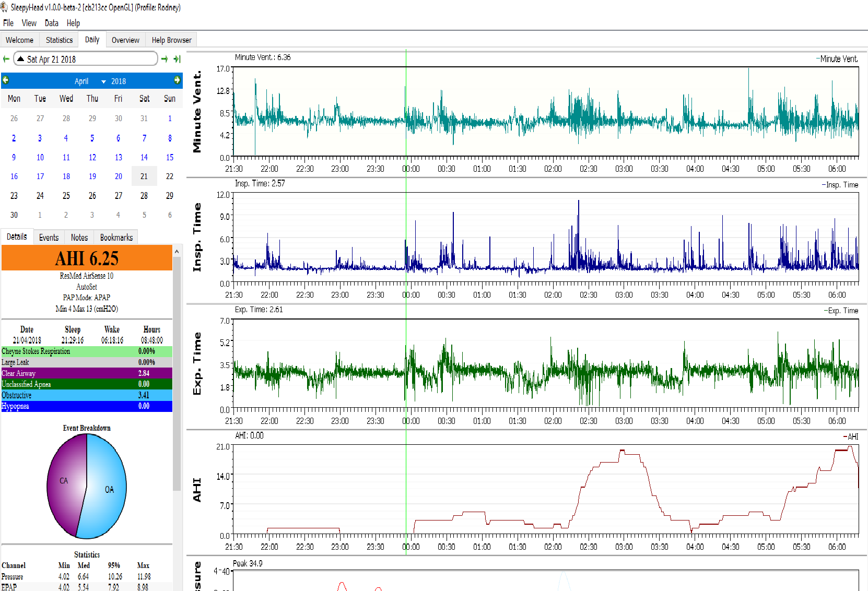
Task: Click the Hours value 08:48:00
Action: click(x=152, y=340)
